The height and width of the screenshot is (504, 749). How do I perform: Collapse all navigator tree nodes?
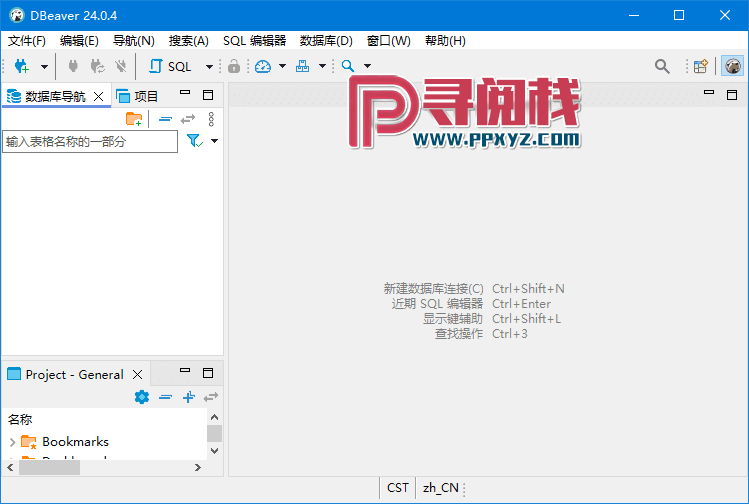pyautogui.click(x=165, y=119)
